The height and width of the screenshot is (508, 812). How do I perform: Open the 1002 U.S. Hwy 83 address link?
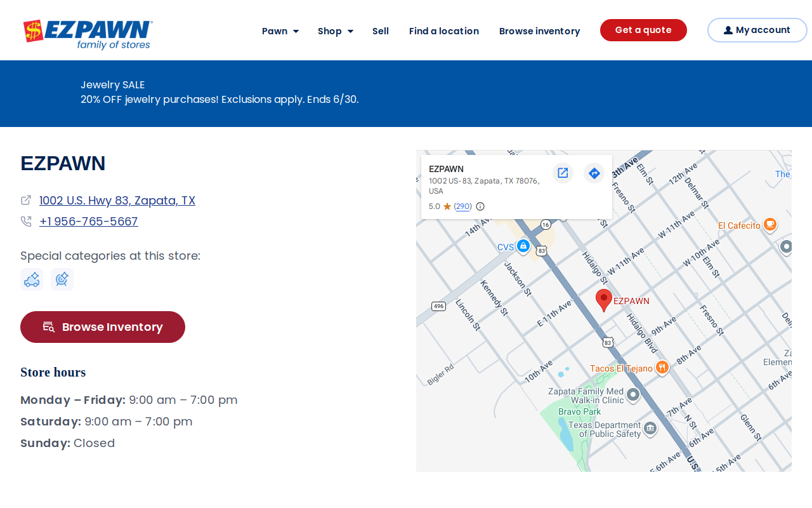117,201
